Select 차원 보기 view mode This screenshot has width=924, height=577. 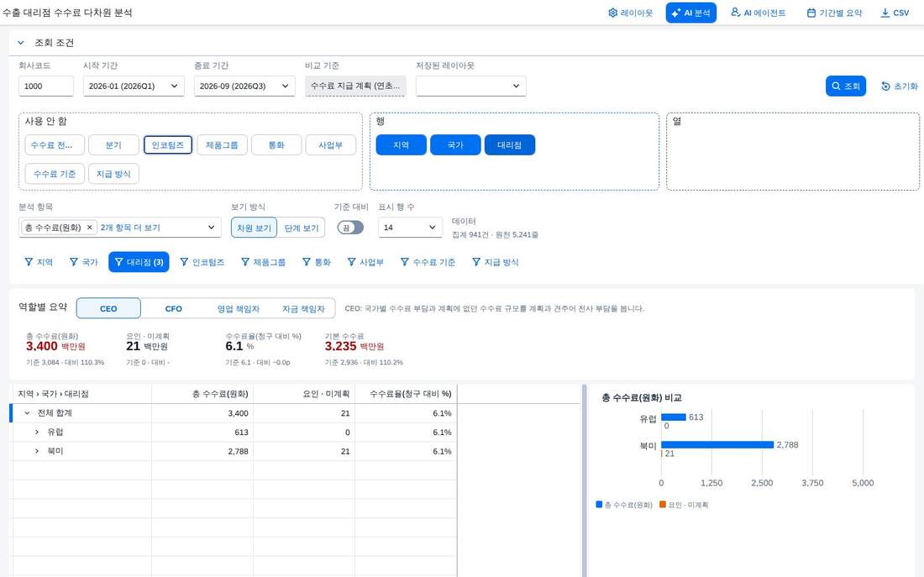tap(254, 228)
